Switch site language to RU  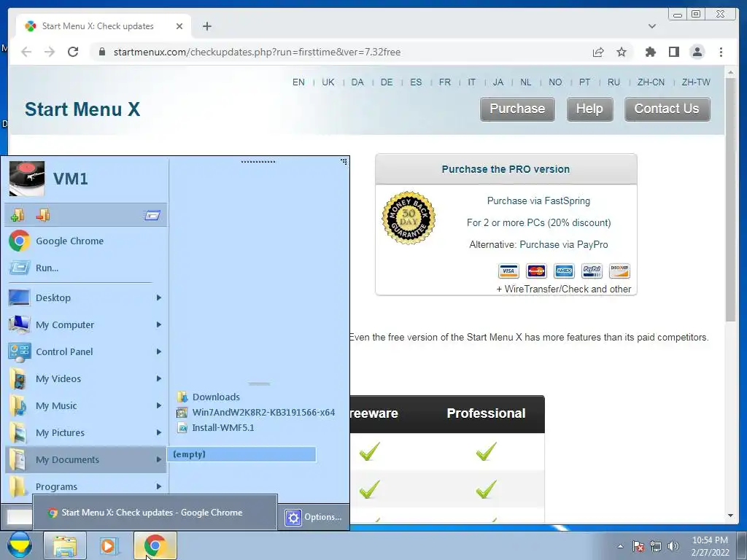click(x=614, y=82)
